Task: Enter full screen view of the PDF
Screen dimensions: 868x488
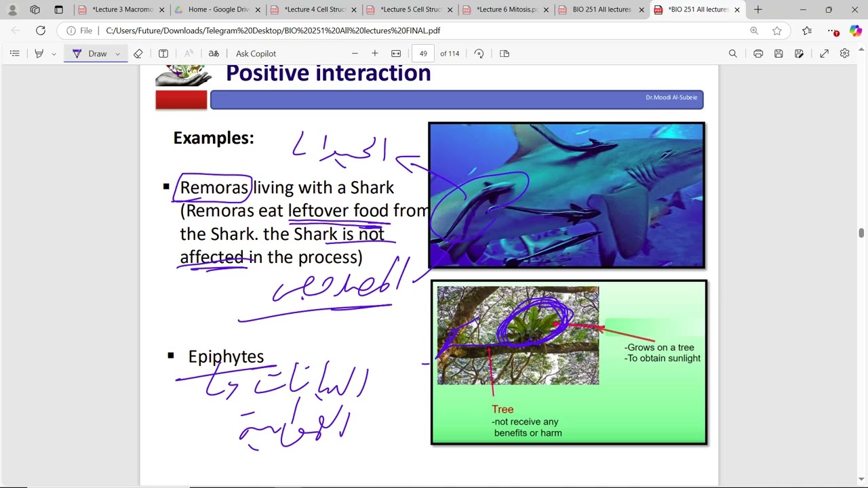Action: click(825, 54)
